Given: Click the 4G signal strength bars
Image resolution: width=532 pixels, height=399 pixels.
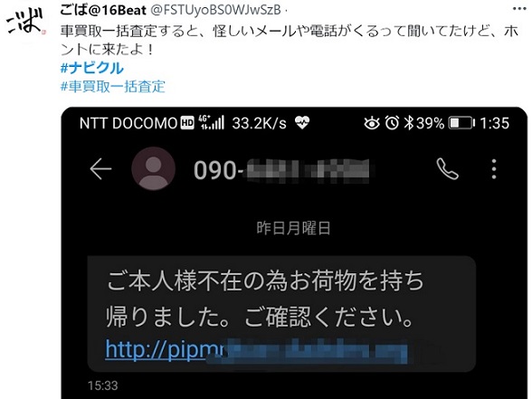Looking at the screenshot, I should tap(211, 122).
